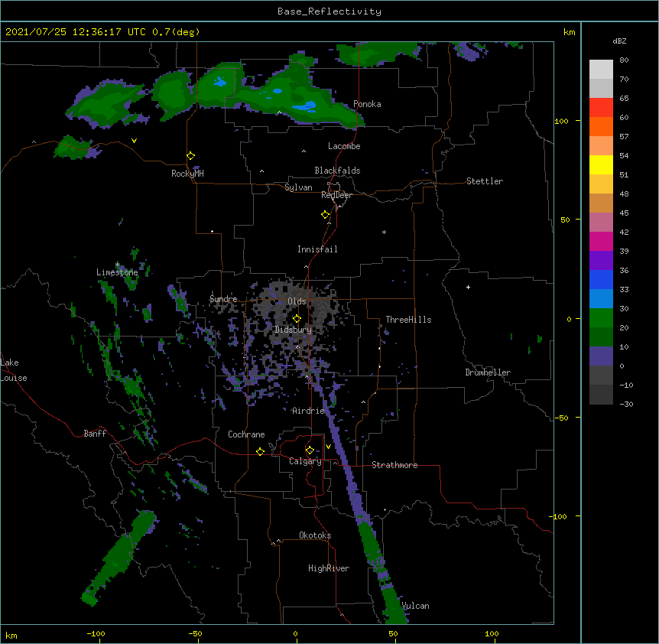Click the yellow station marker south of RedDeer
Screen dimensions: 659x644
[325, 215]
